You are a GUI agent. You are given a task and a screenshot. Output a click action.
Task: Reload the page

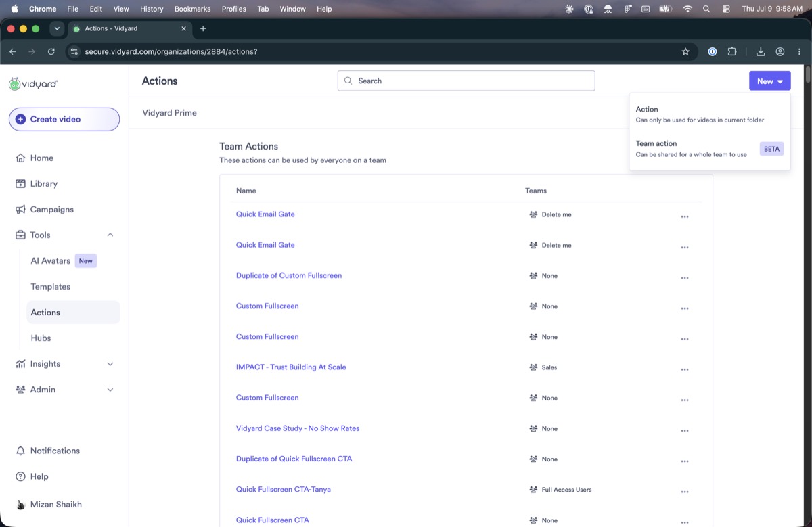click(51, 51)
